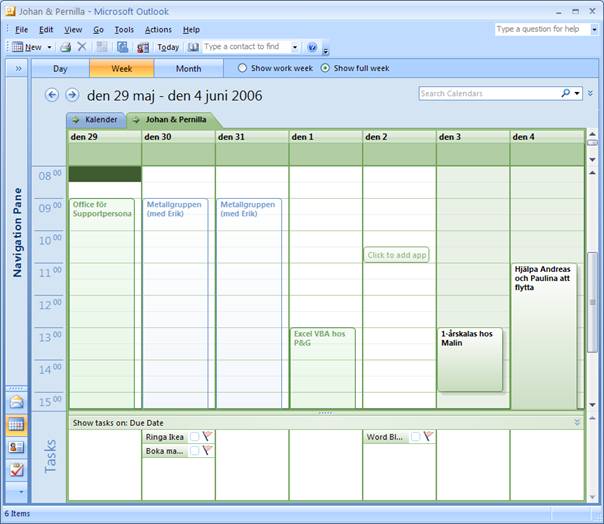Collapse the daily task list chevron
The image size is (604, 524).
[x=577, y=422]
